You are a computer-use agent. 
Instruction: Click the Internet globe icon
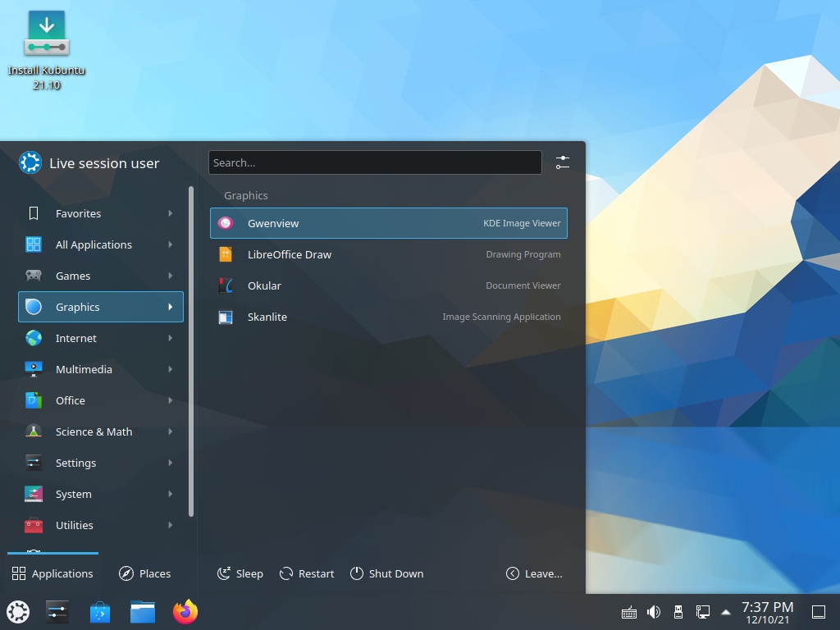(33, 338)
